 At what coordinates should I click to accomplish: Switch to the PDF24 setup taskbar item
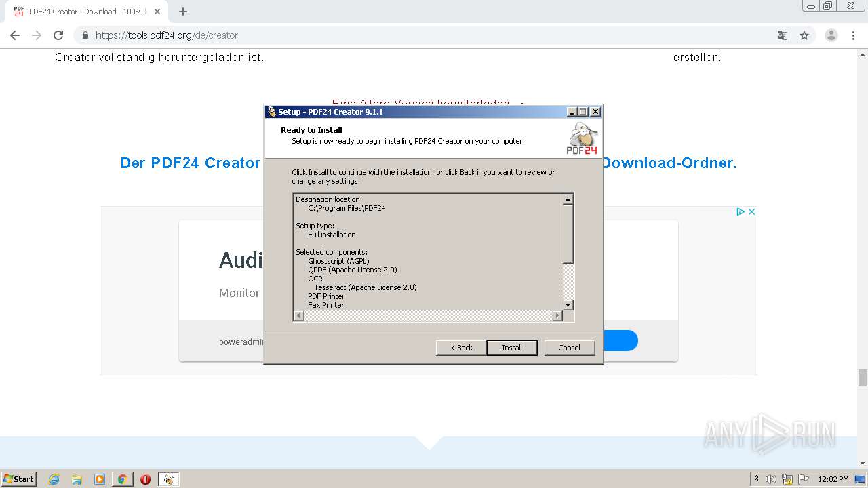(x=168, y=479)
